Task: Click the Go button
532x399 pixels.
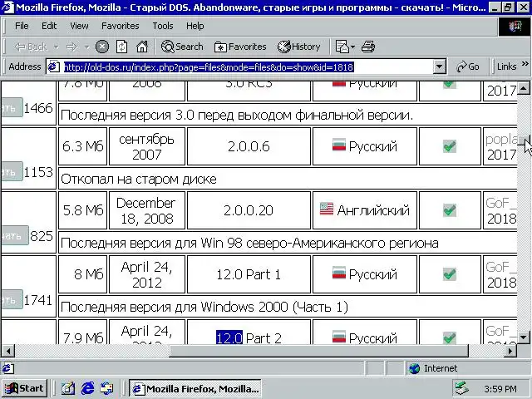Action: pos(468,66)
